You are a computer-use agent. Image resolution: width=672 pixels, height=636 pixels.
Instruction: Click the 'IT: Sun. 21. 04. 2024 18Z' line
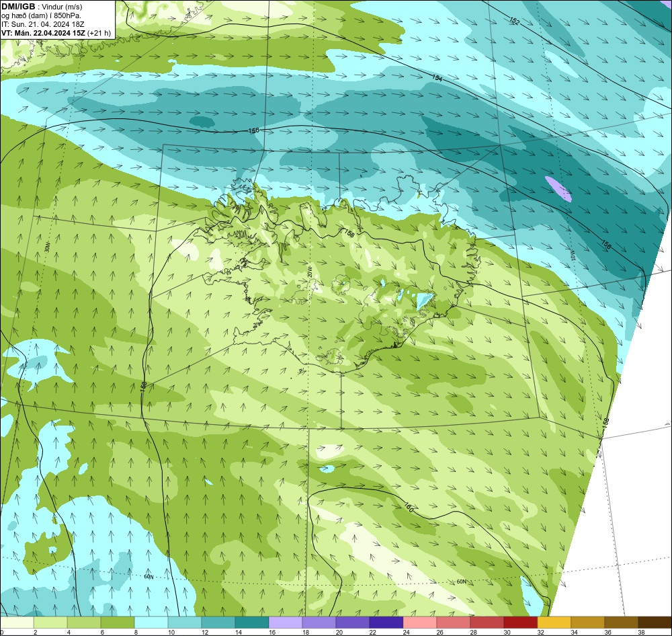[x=43, y=24]
